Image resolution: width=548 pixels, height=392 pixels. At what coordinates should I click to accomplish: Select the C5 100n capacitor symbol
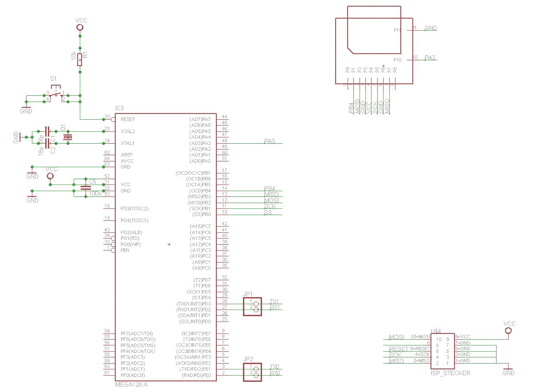(x=86, y=188)
